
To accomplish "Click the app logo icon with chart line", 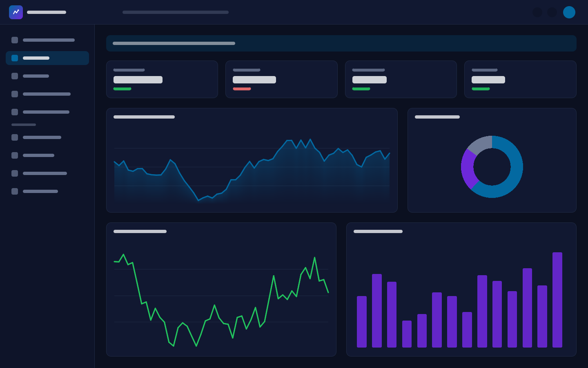I will tap(16, 12).
